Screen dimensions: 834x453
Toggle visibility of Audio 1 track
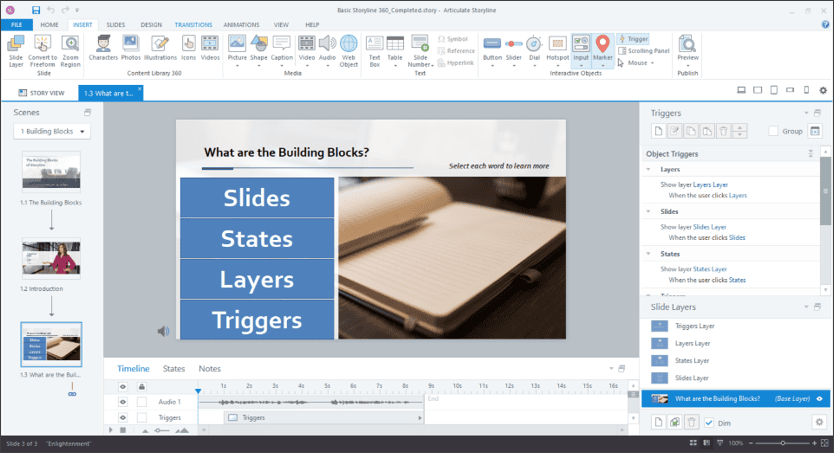(x=123, y=401)
